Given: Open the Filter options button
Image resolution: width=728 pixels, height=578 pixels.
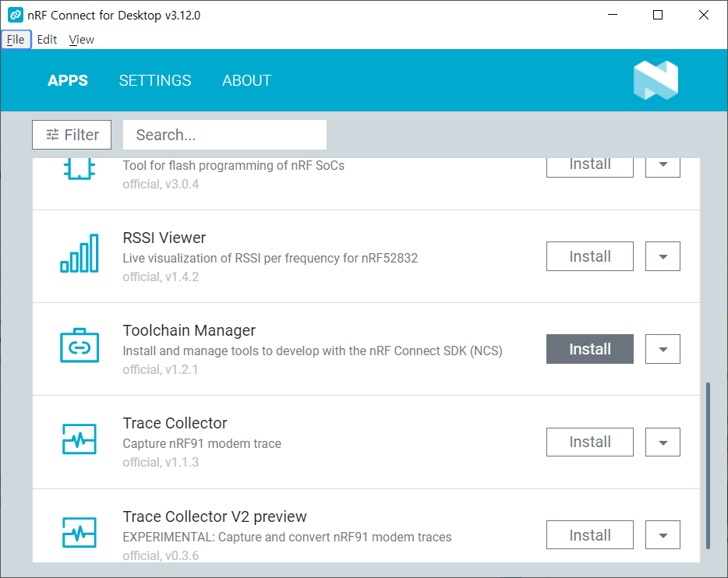Looking at the screenshot, I should (72, 135).
